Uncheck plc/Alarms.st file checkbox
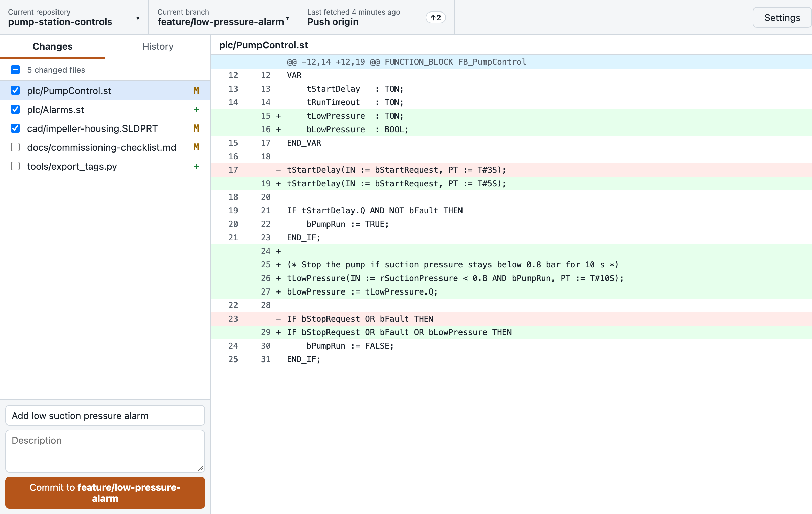 [15, 109]
